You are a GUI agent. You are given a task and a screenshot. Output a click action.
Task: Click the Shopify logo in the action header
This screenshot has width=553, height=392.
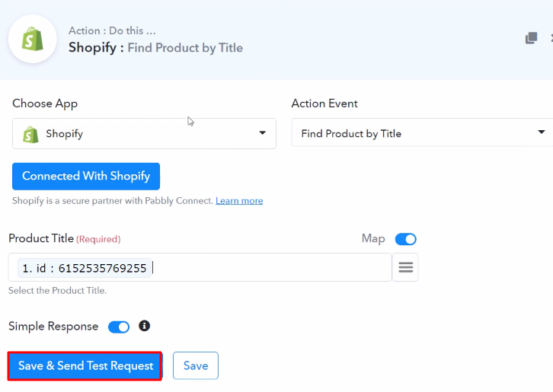click(x=33, y=39)
